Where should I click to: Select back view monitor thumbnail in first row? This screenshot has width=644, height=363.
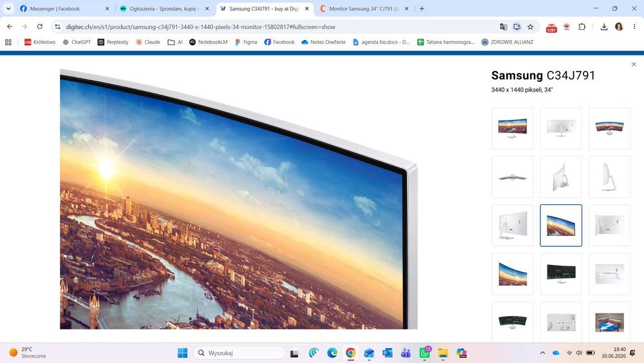[x=561, y=128]
